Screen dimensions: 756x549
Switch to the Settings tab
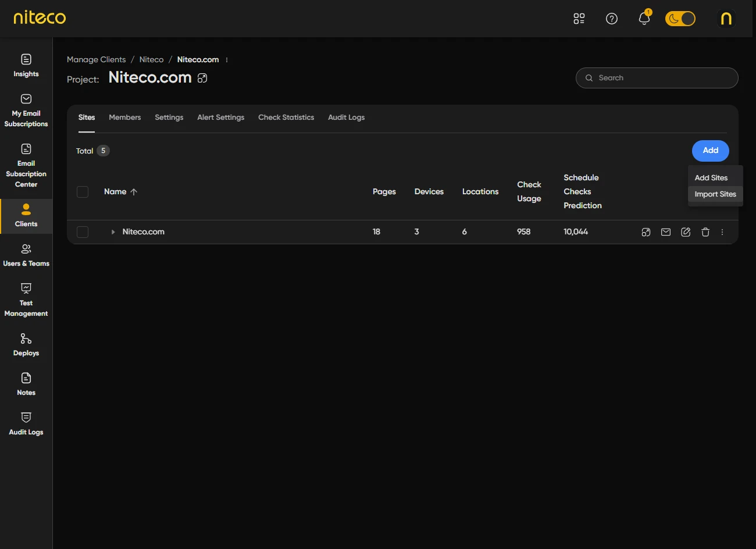coord(169,117)
